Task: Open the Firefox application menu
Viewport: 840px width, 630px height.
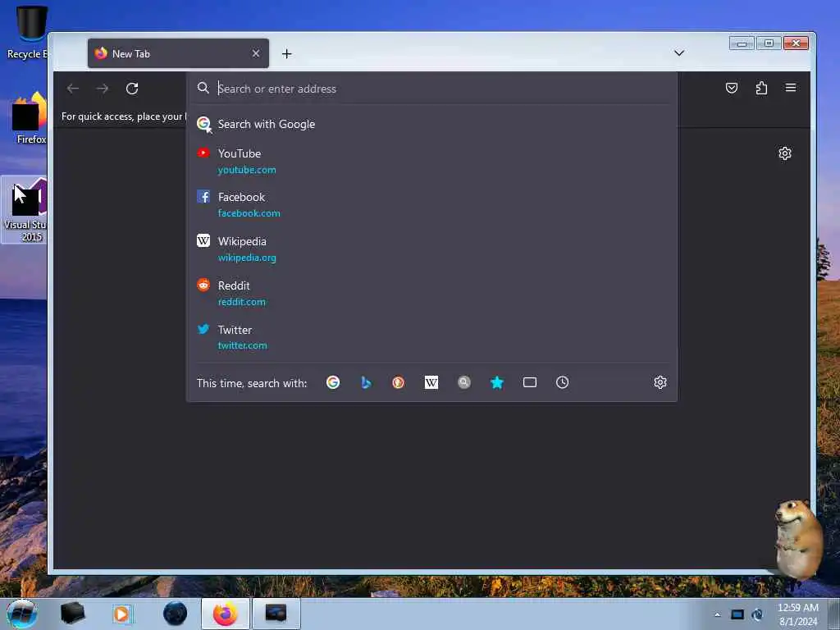Action: tap(791, 88)
